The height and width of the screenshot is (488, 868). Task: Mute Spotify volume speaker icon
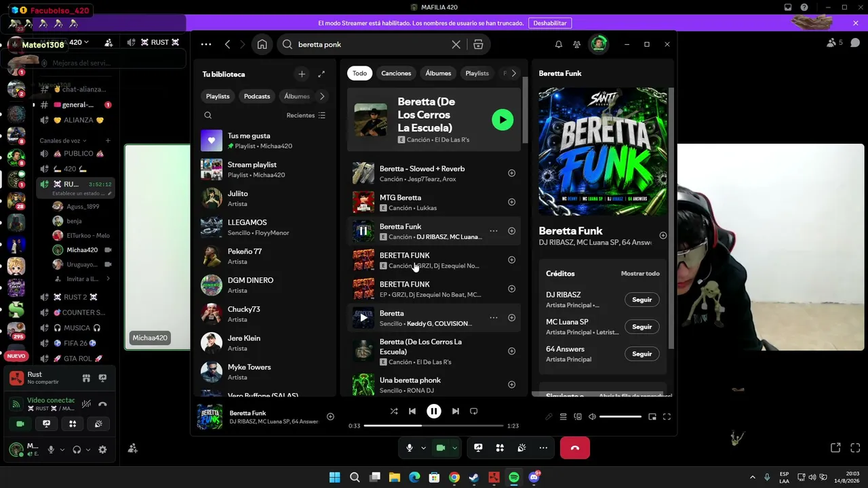click(592, 417)
